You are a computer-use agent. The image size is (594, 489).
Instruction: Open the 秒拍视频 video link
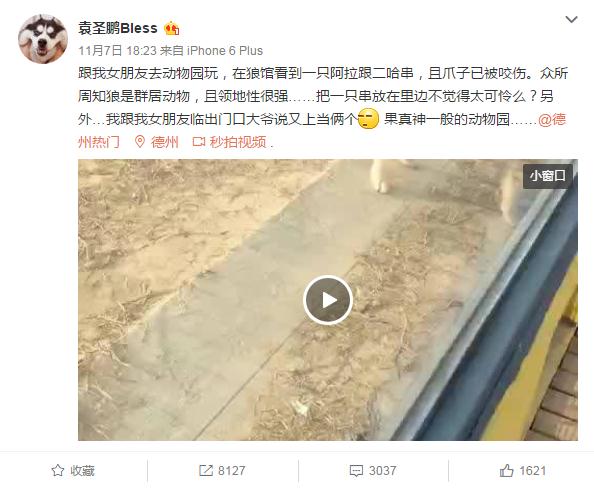(238, 142)
